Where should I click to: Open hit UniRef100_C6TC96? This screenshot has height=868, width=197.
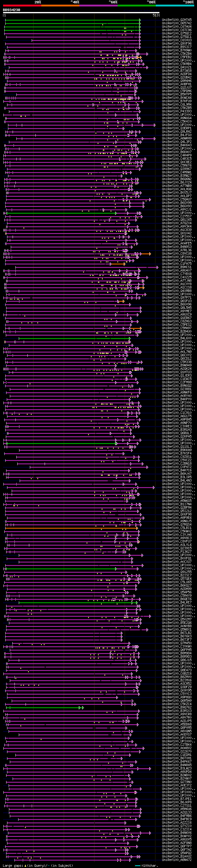click(x=177, y=30)
